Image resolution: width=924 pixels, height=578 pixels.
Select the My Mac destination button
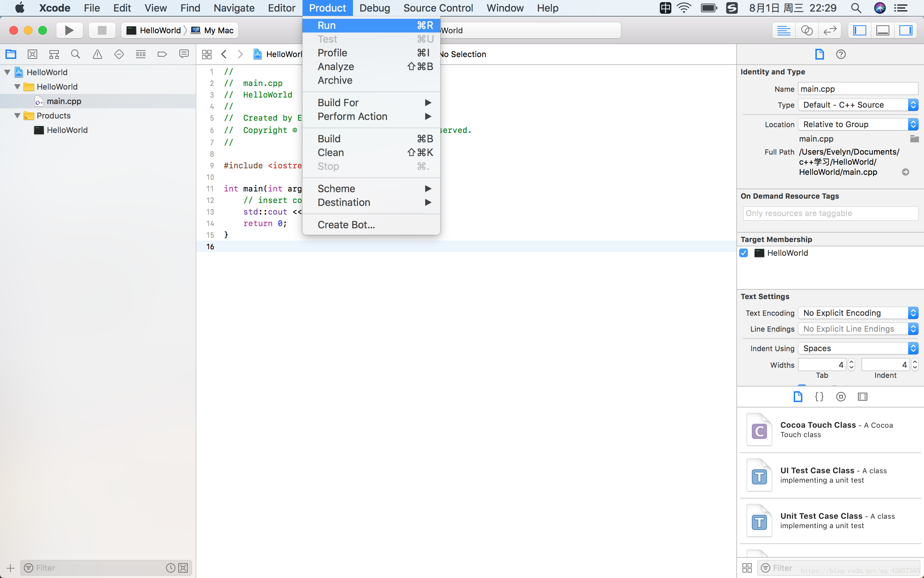[212, 30]
